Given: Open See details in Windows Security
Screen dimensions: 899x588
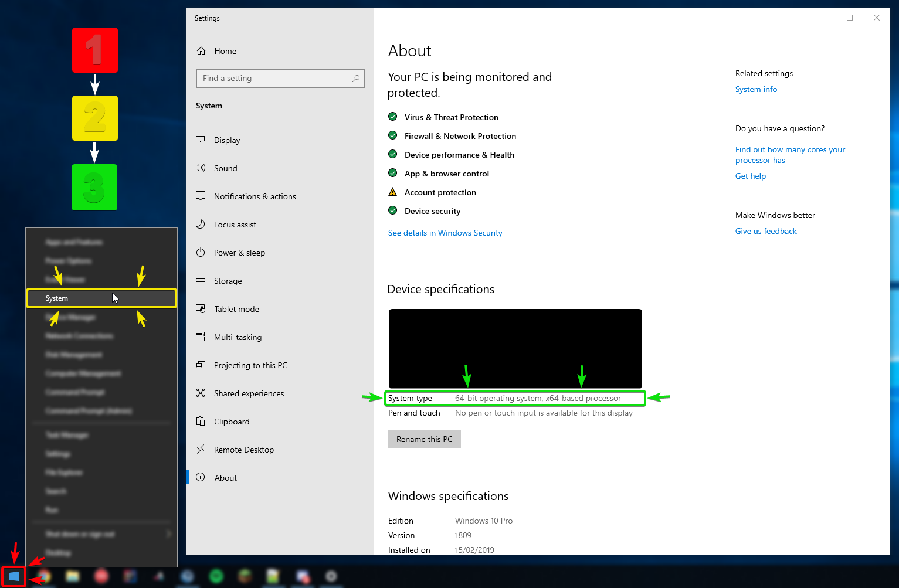Looking at the screenshot, I should coord(445,233).
